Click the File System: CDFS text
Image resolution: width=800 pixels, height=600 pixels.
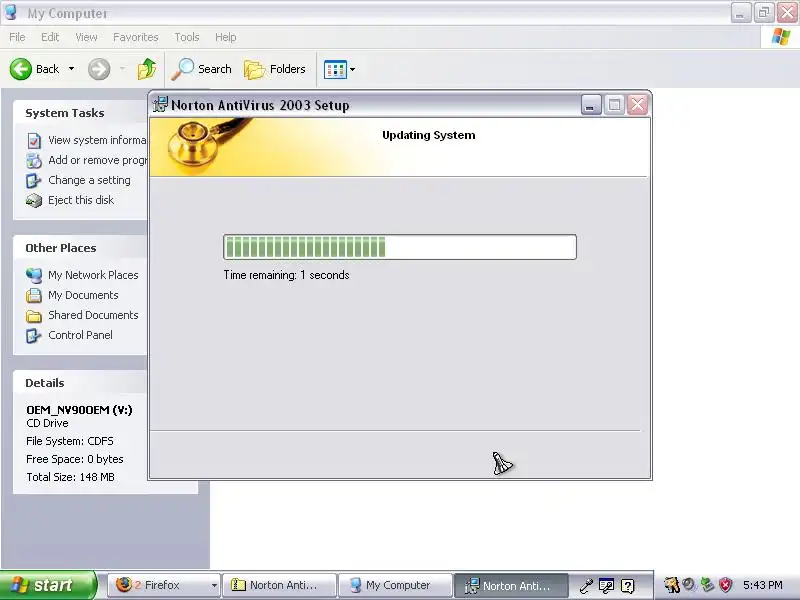(x=70, y=441)
